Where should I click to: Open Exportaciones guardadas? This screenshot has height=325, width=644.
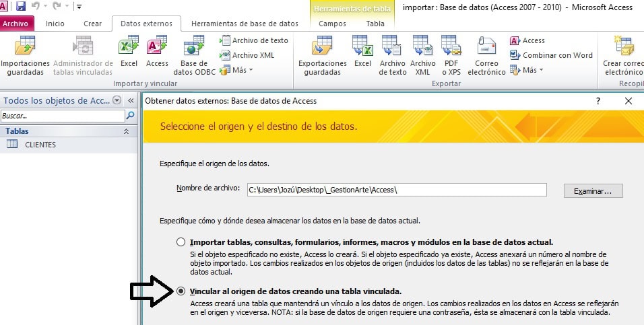(323, 56)
